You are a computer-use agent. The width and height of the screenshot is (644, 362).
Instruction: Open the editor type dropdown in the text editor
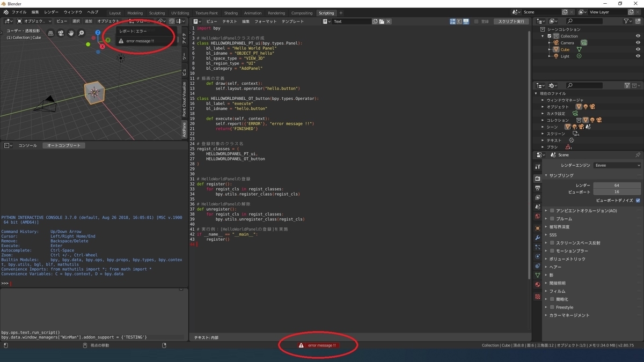click(x=196, y=21)
